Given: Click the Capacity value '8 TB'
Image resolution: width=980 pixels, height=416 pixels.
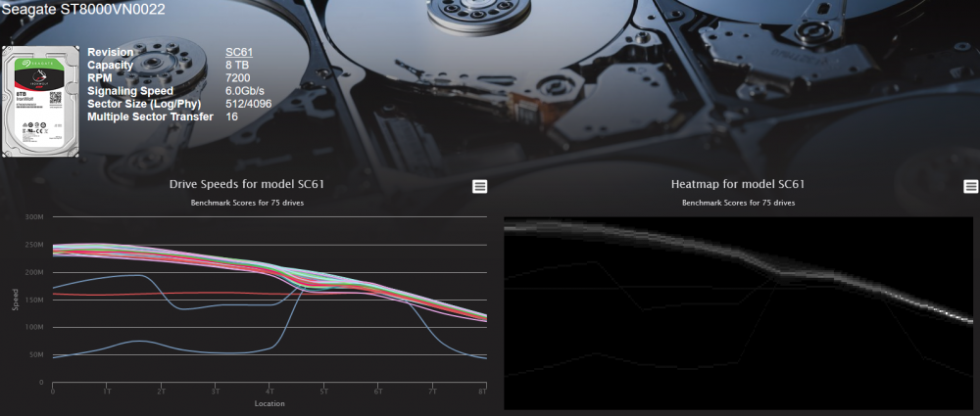Looking at the screenshot, I should click(237, 66).
